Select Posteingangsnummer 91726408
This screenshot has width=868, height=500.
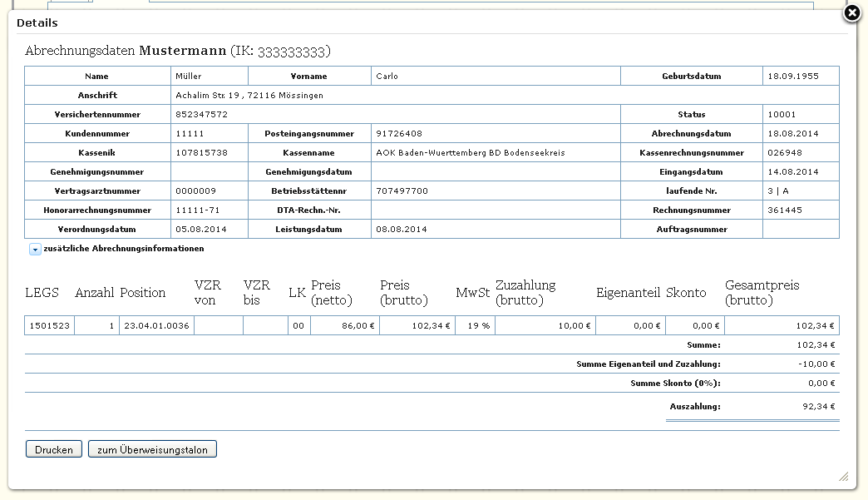coord(399,133)
